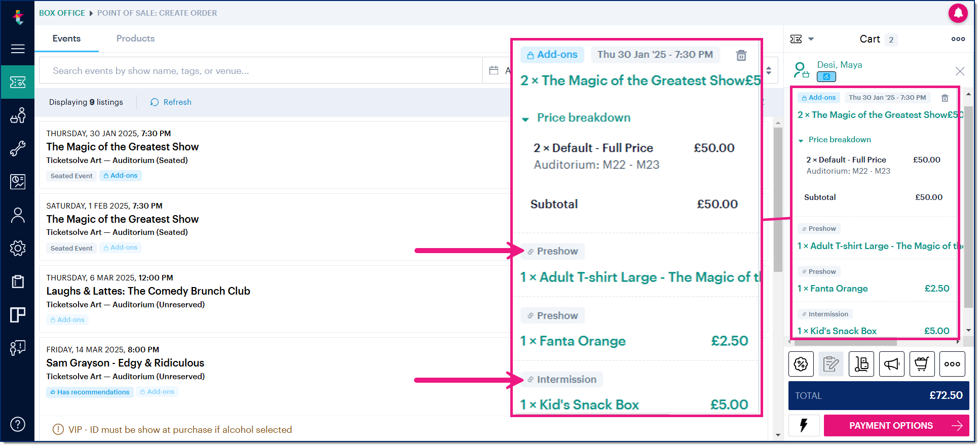The width and height of the screenshot is (980, 447).
Task: Click the PAYMENT OPTIONS button
Action: [896, 426]
